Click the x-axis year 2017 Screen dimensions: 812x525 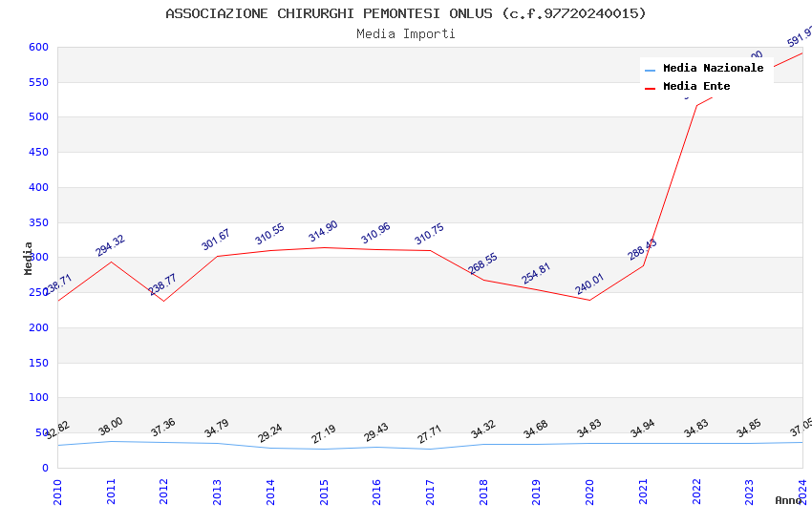[430, 492]
